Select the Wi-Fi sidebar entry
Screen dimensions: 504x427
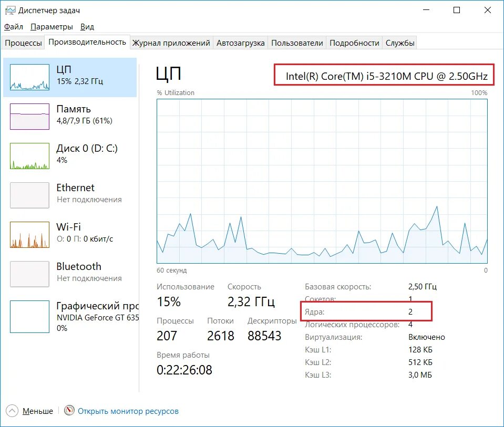(70, 235)
